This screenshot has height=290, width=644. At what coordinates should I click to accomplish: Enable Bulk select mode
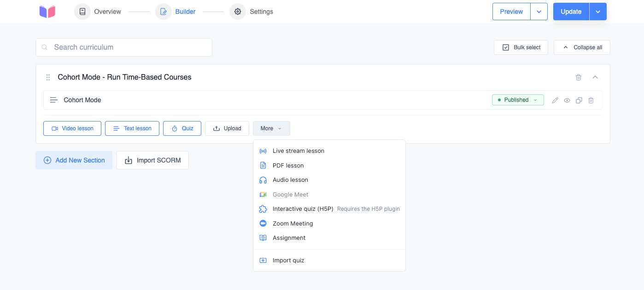521,47
